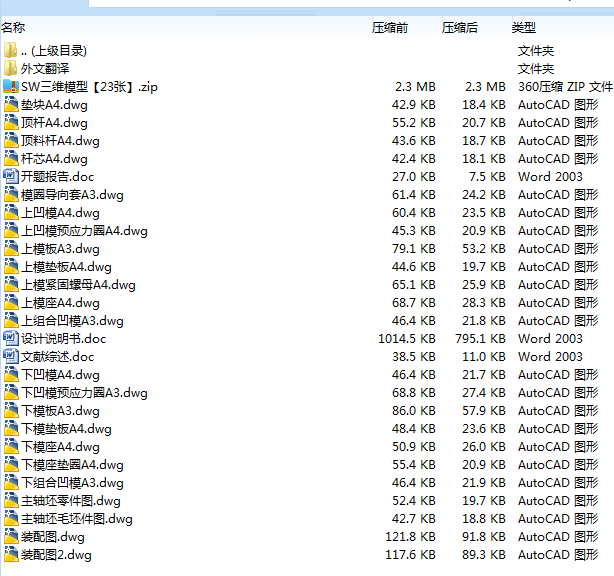Click the parent directory folder icon
Screen dimensions: 614x576
point(11,50)
